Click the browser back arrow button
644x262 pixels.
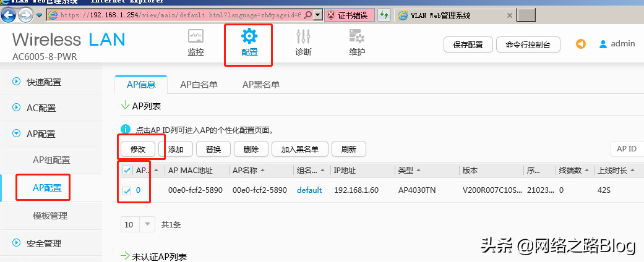tap(9, 14)
